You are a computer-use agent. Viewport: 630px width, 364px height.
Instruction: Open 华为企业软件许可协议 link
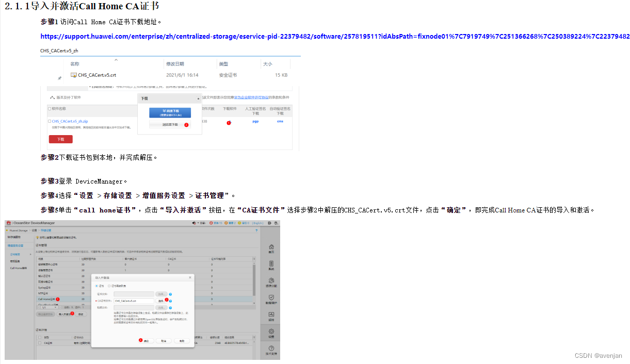point(251,97)
